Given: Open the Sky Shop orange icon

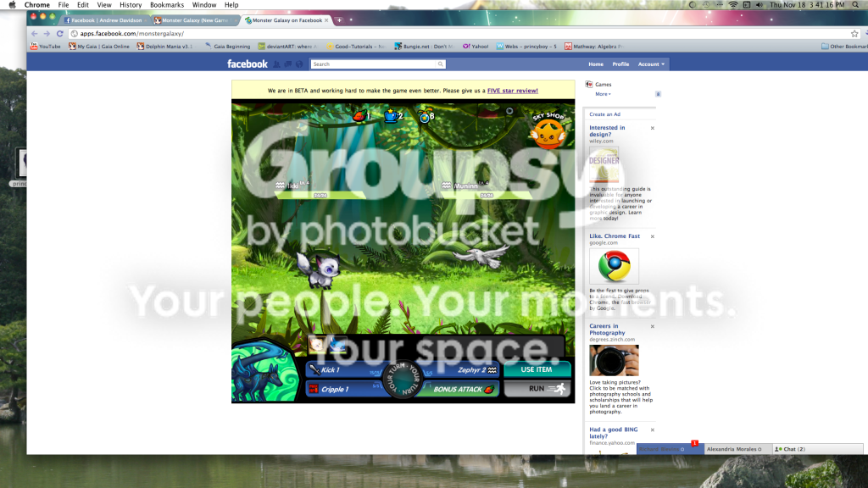Looking at the screenshot, I should (x=548, y=130).
